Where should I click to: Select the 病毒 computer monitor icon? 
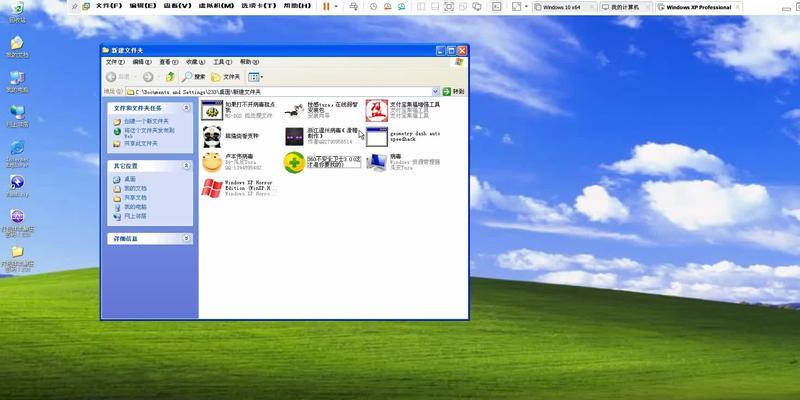(x=377, y=162)
